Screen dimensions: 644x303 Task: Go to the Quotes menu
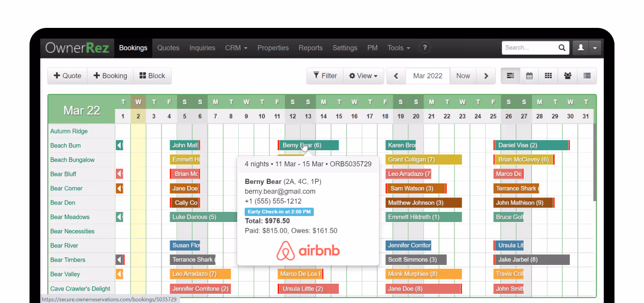click(x=168, y=48)
